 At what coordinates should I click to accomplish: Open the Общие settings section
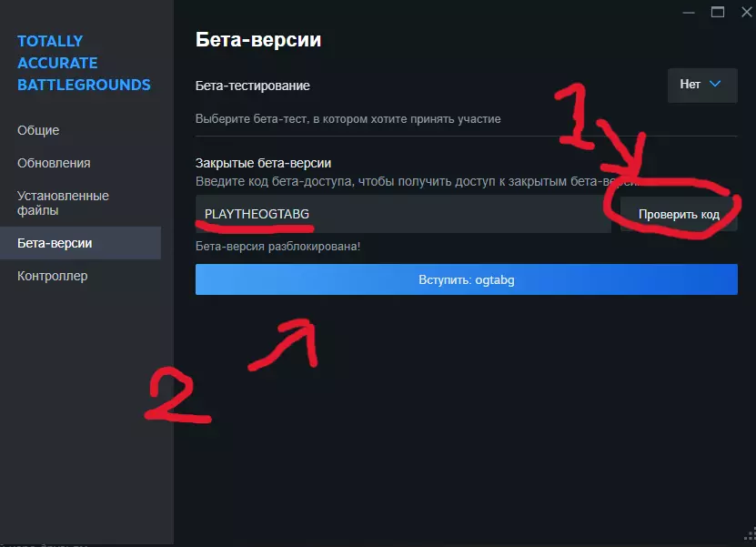38,130
